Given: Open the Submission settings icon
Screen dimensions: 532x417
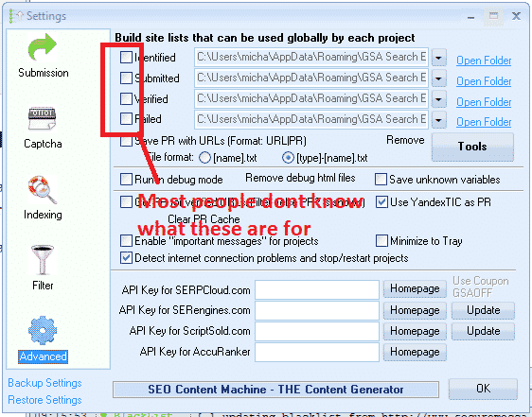Looking at the screenshot, I should pyautogui.click(x=42, y=47).
